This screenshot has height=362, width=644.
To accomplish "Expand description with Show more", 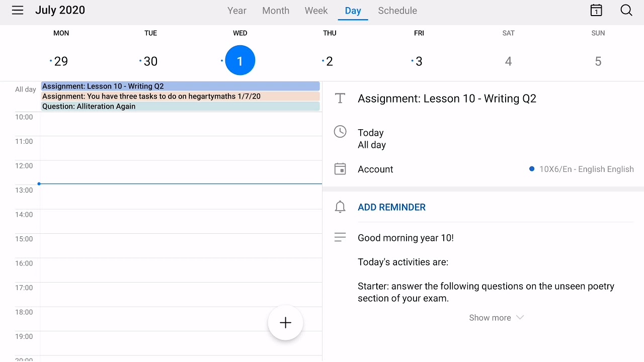I will pos(490,318).
